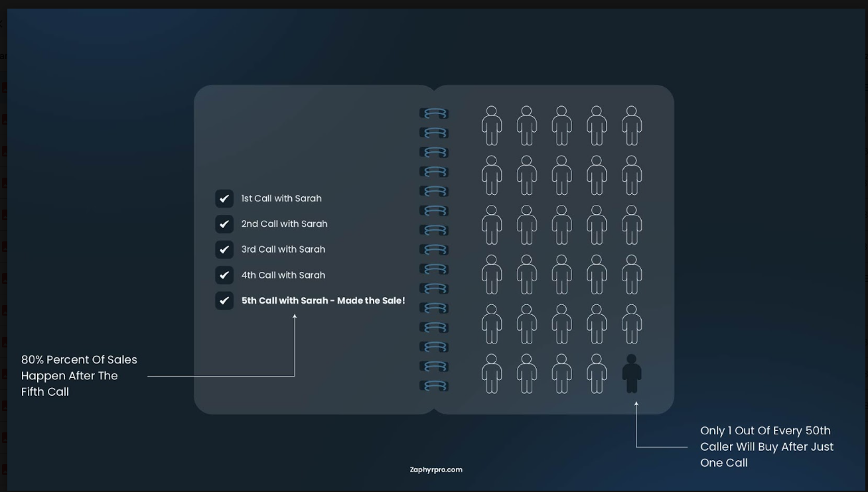Click the '4th Call with Sarah' text
This screenshot has height=492, width=868.
click(283, 275)
